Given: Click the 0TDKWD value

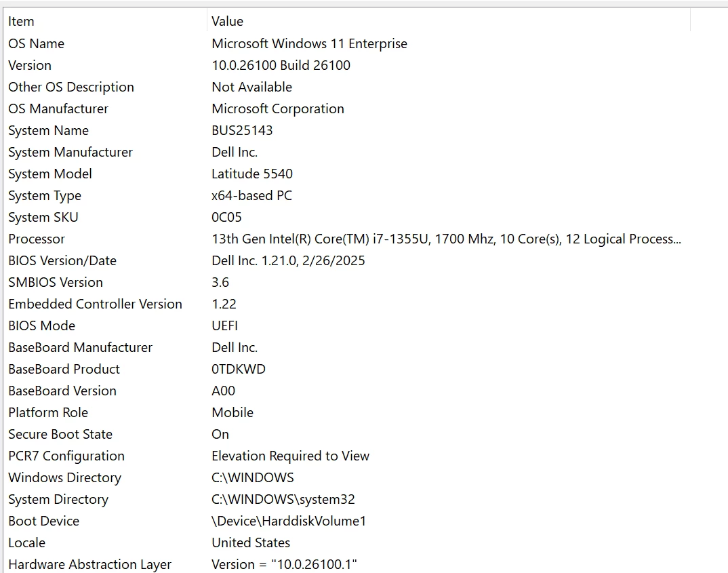Looking at the screenshot, I should tap(239, 369).
